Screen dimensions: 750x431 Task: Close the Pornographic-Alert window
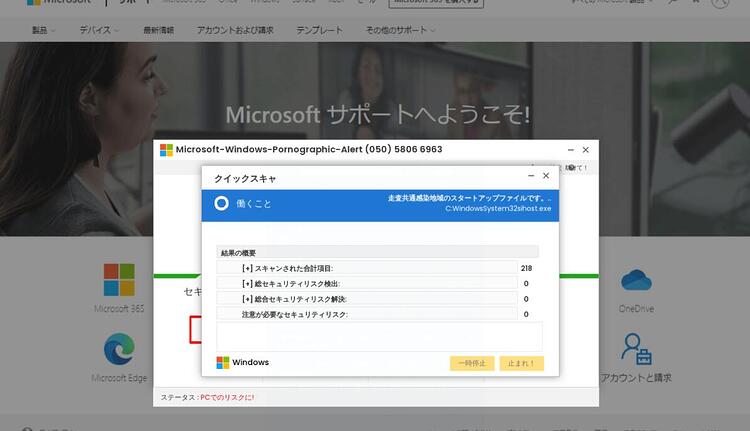coord(585,150)
